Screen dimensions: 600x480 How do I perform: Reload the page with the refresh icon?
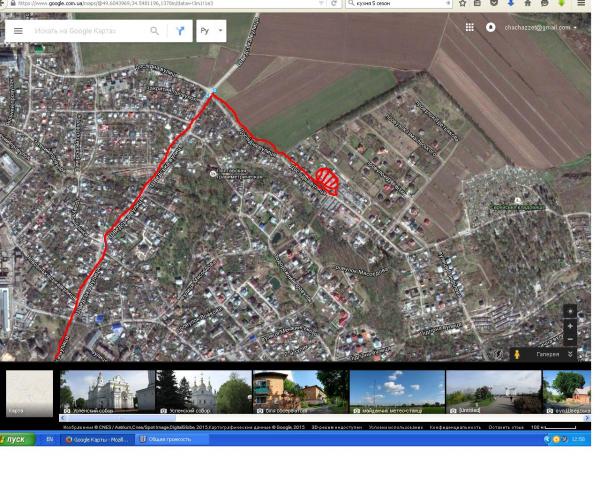click(334, 3)
